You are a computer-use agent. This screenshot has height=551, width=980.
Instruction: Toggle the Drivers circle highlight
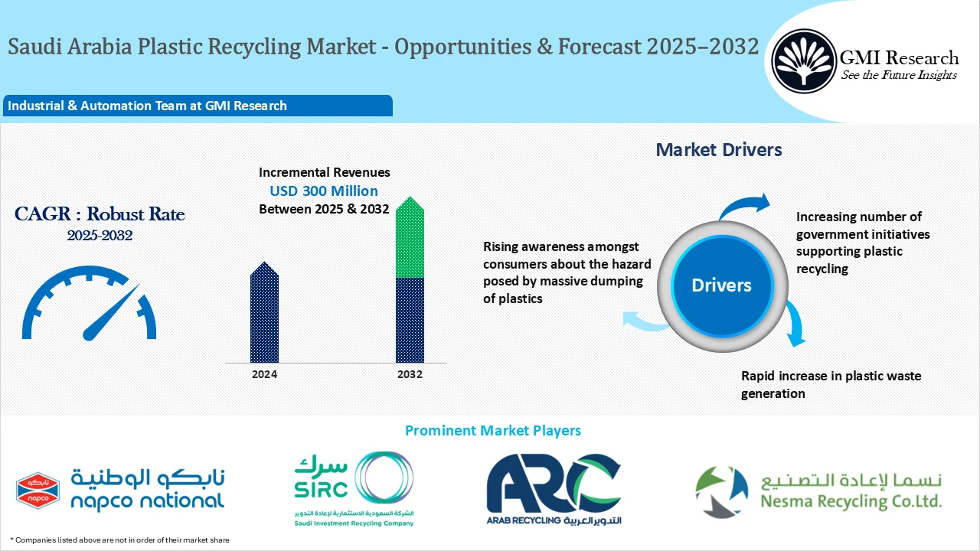(x=722, y=285)
